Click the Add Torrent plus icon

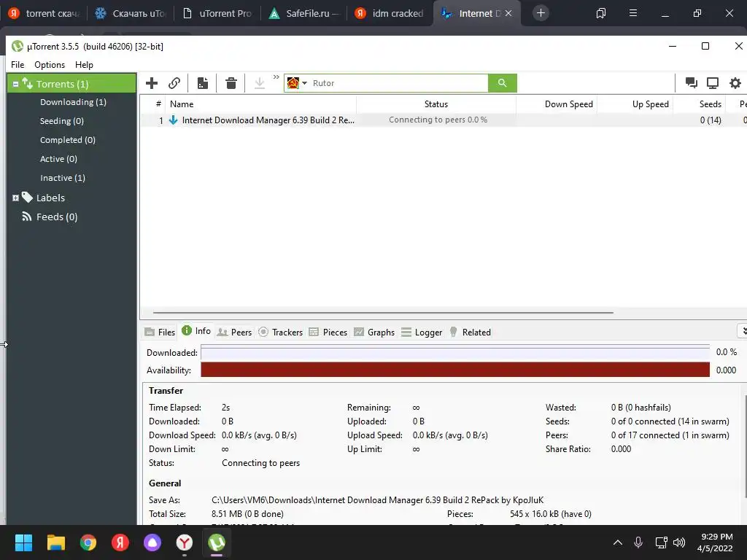pyautogui.click(x=152, y=83)
